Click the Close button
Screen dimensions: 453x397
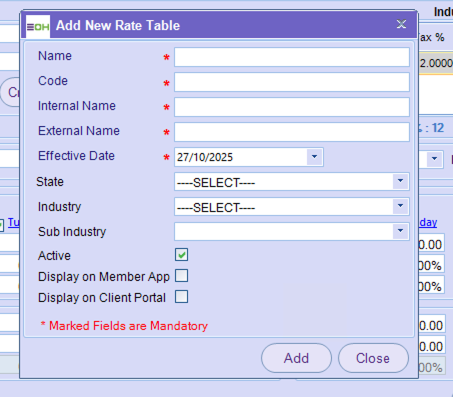373,358
